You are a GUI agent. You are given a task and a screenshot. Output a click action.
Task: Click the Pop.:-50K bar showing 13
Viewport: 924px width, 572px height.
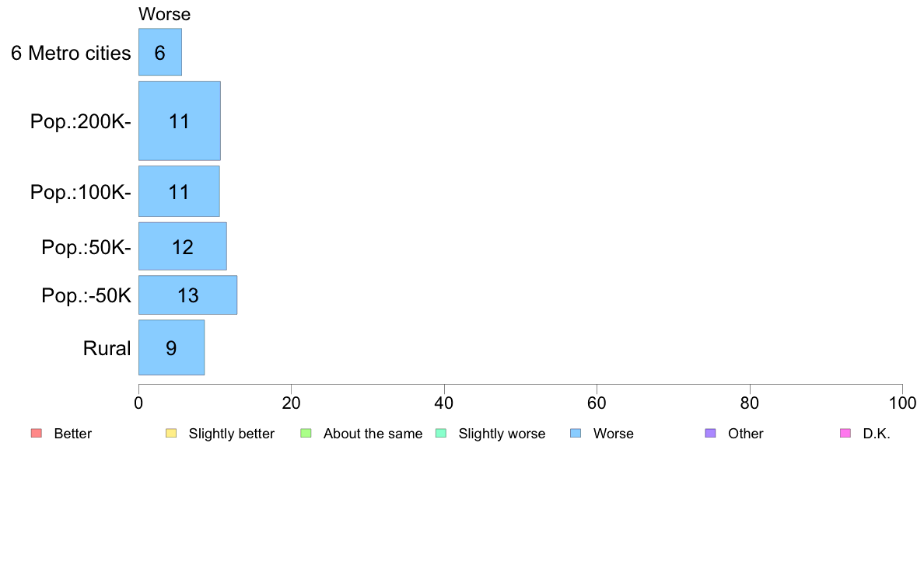(188, 295)
